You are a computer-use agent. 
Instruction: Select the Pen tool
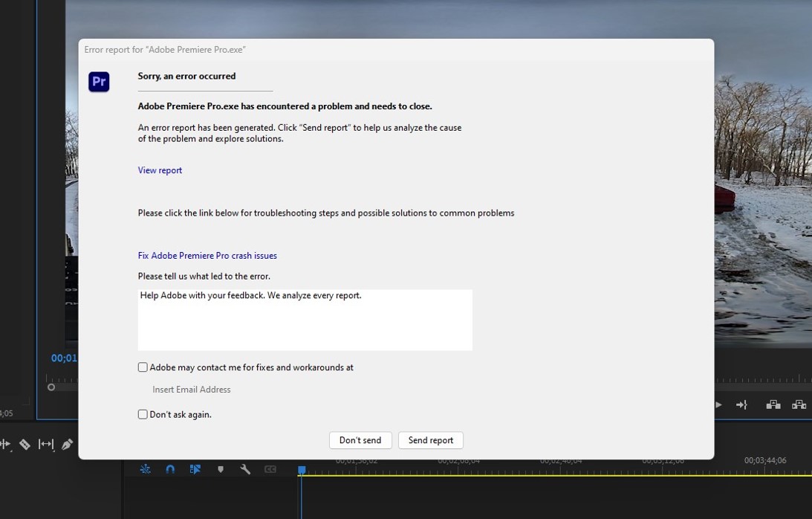pyautogui.click(x=67, y=444)
